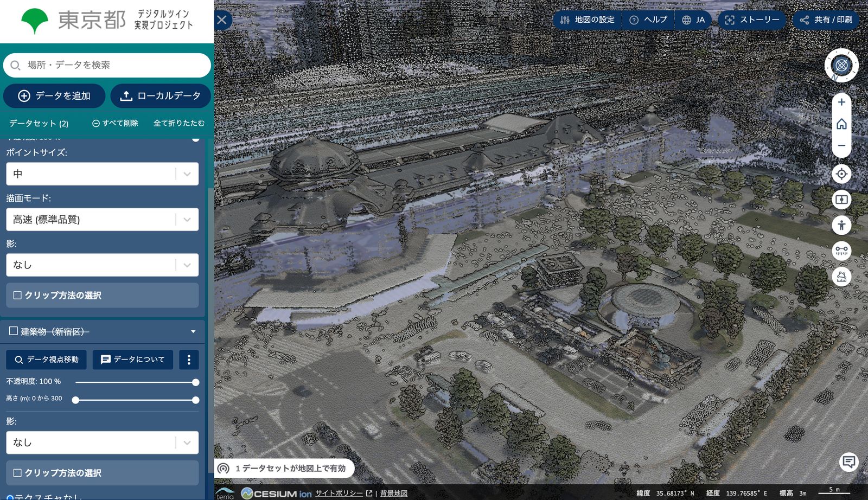The height and width of the screenshot is (500, 868).
Task: Open the ヘルプ menu
Action: pos(648,20)
